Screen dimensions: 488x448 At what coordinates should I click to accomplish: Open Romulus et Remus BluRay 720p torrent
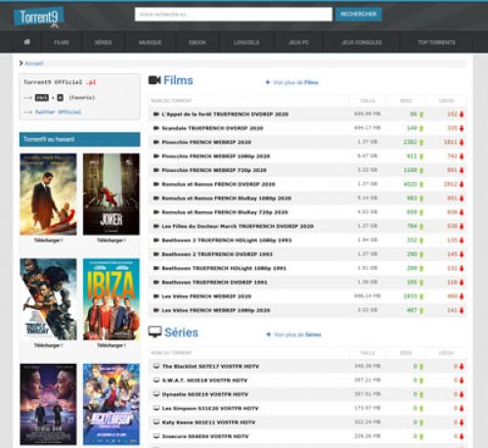coord(225,212)
